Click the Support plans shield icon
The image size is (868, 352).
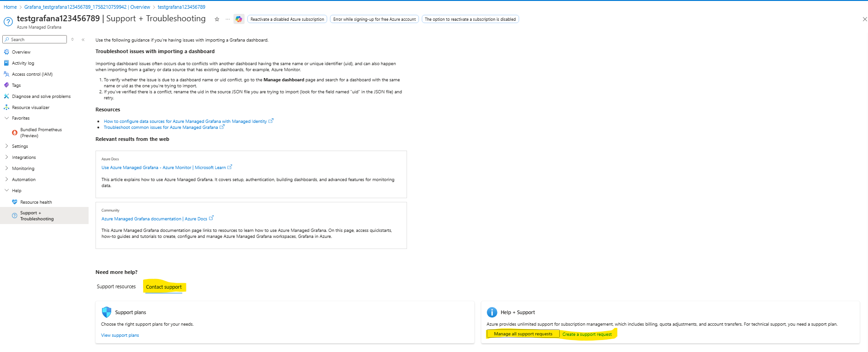pos(107,312)
